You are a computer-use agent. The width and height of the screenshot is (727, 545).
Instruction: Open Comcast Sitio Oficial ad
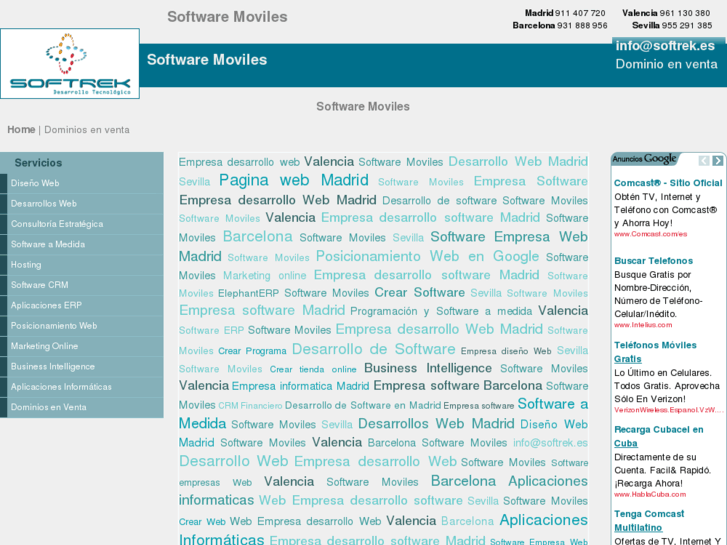tap(668, 183)
